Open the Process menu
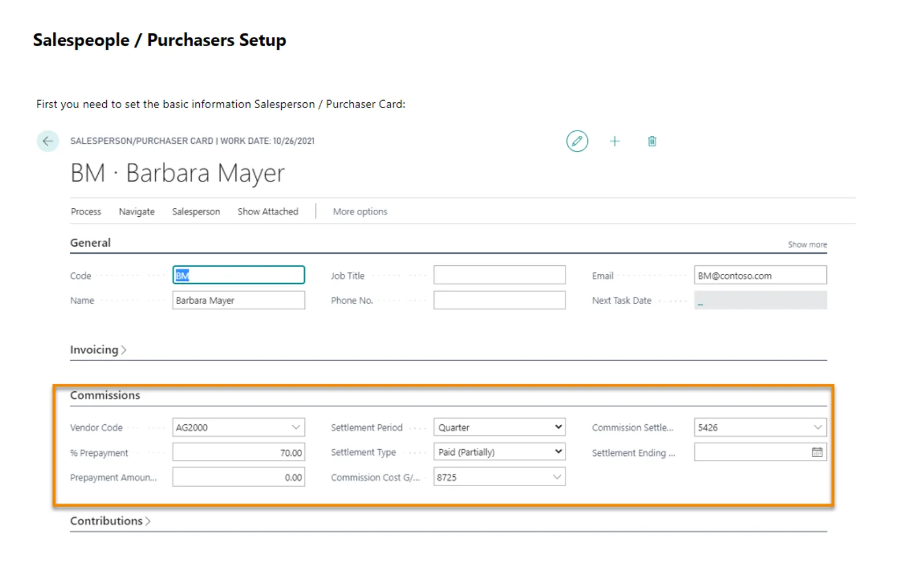The image size is (924, 578). click(x=86, y=212)
